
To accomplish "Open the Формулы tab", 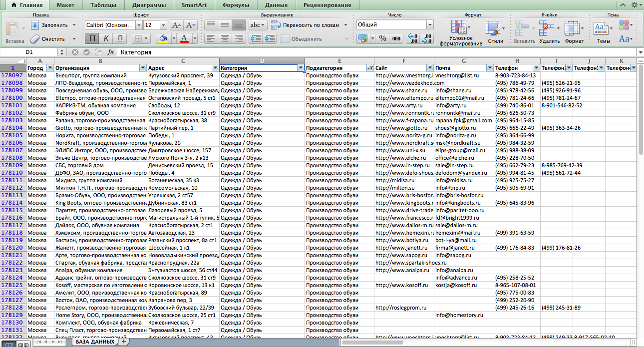I will pyautogui.click(x=236, y=5).
